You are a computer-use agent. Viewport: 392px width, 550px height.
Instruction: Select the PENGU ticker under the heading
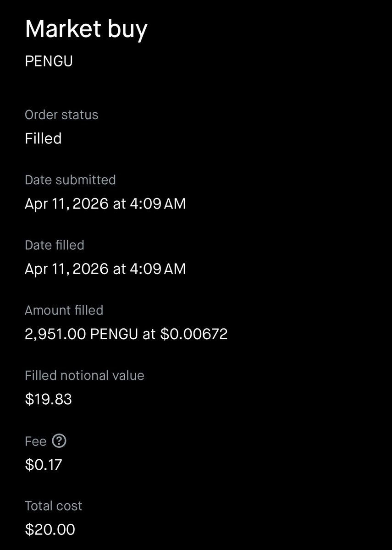(x=49, y=61)
